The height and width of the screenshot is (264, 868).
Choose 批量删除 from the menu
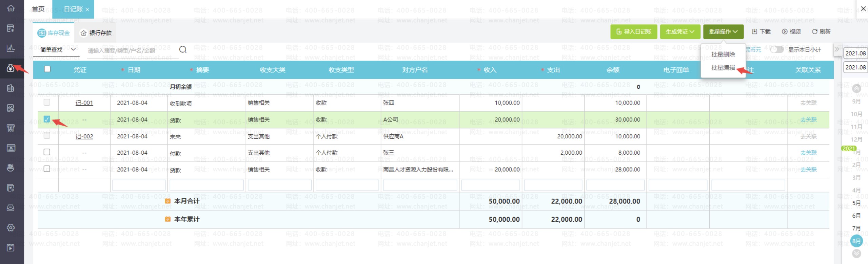(x=723, y=54)
